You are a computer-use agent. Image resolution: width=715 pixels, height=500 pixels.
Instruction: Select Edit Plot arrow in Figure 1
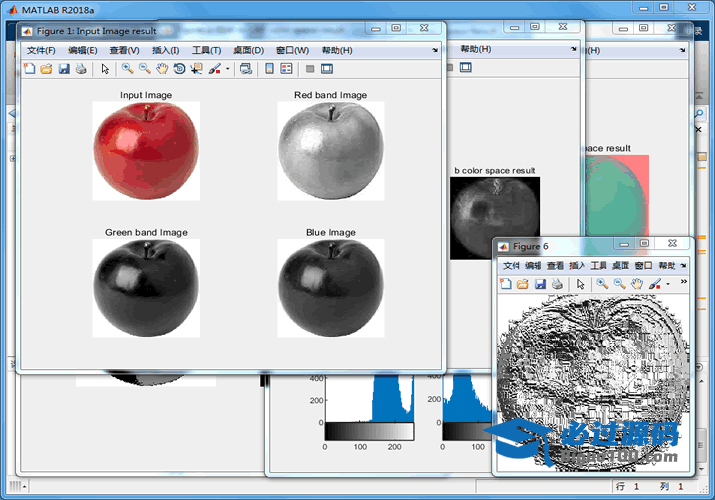[x=105, y=69]
